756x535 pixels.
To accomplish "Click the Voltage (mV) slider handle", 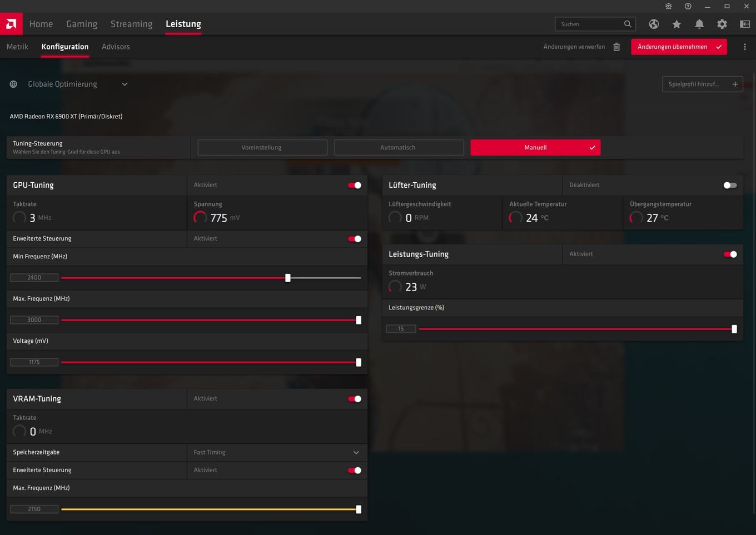I will (x=359, y=362).
